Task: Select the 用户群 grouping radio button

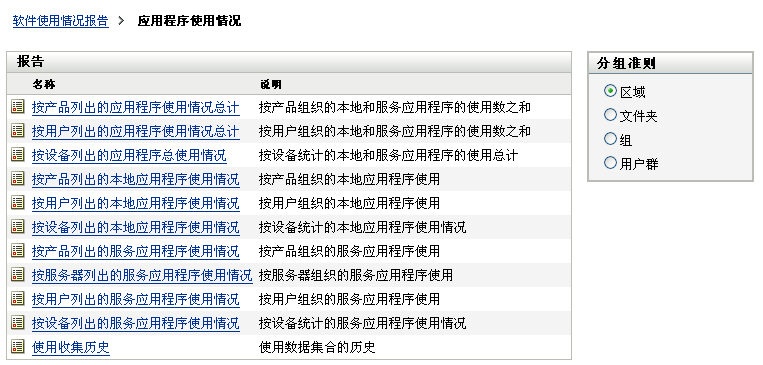Action: (x=610, y=163)
